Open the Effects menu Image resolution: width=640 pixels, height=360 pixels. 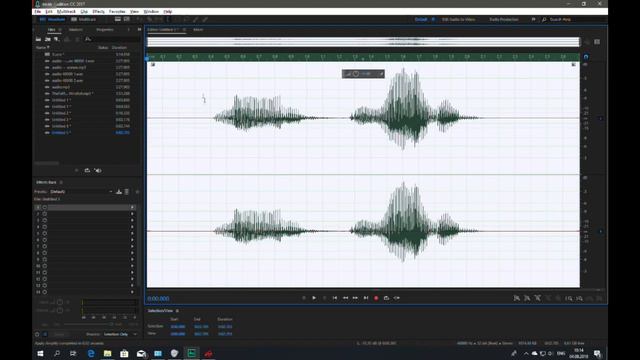(x=98, y=11)
